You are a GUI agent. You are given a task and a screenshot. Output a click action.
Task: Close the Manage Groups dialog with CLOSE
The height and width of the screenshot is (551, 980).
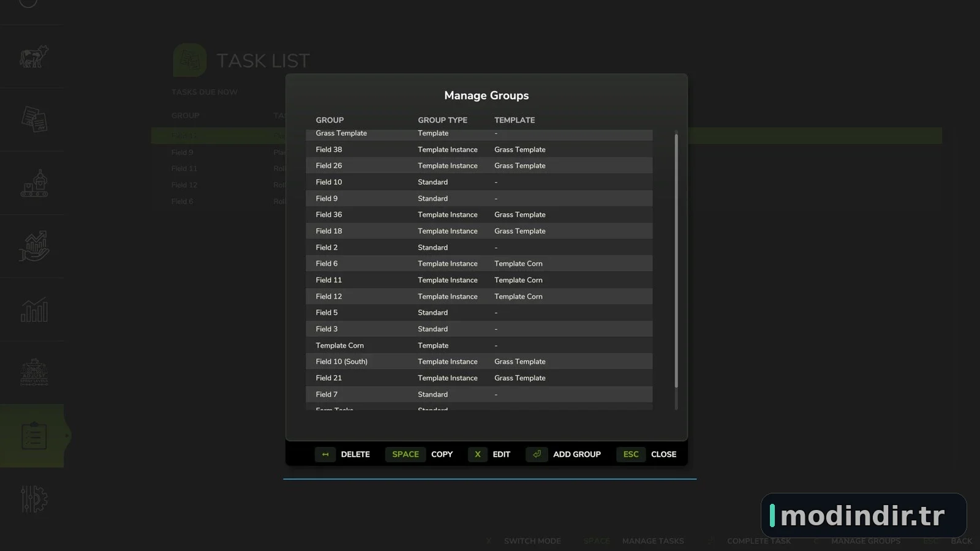tap(646, 454)
